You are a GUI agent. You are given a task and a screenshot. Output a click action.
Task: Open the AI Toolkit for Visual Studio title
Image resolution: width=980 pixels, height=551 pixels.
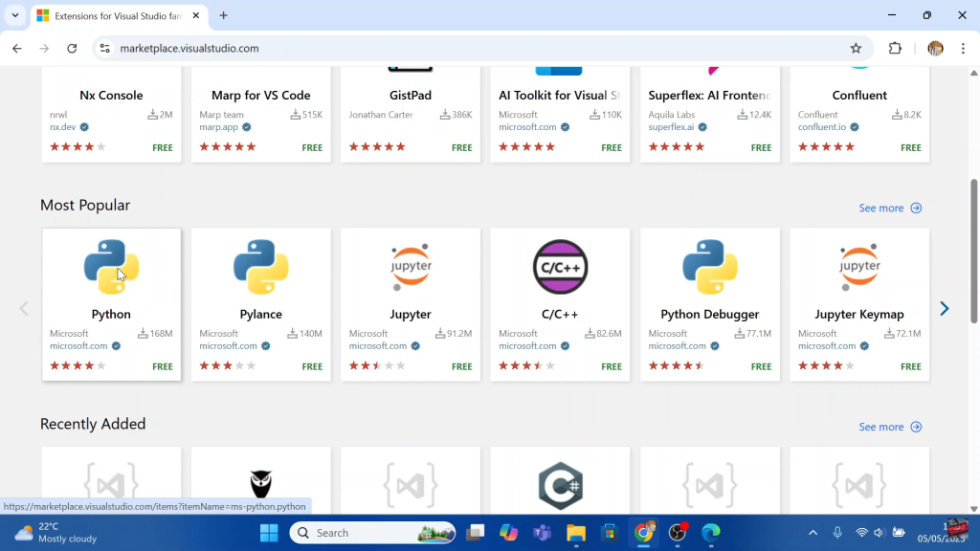[559, 95]
